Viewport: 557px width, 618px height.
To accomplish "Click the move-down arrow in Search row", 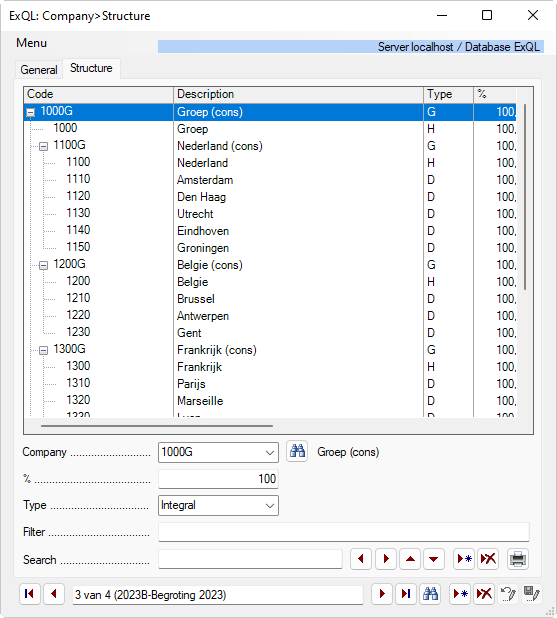I will click(x=434, y=559).
